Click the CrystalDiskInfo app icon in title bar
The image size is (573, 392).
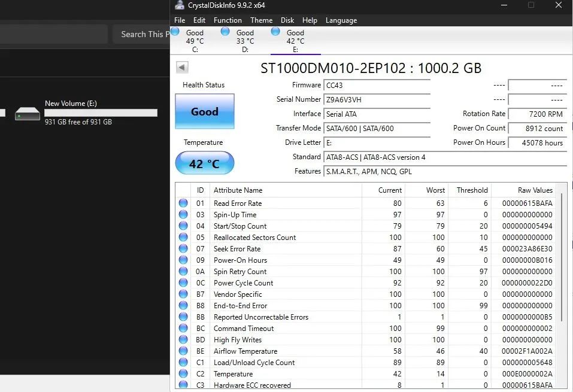pos(180,5)
